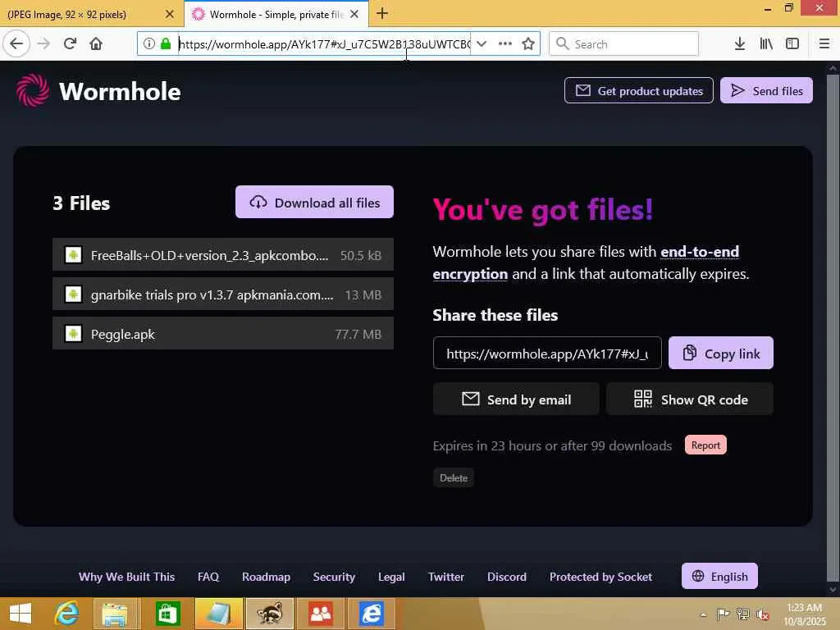Viewport: 840px width, 630px height.
Task: Select gnarbike trials pro v1.3.7 file row
Action: 223,294
